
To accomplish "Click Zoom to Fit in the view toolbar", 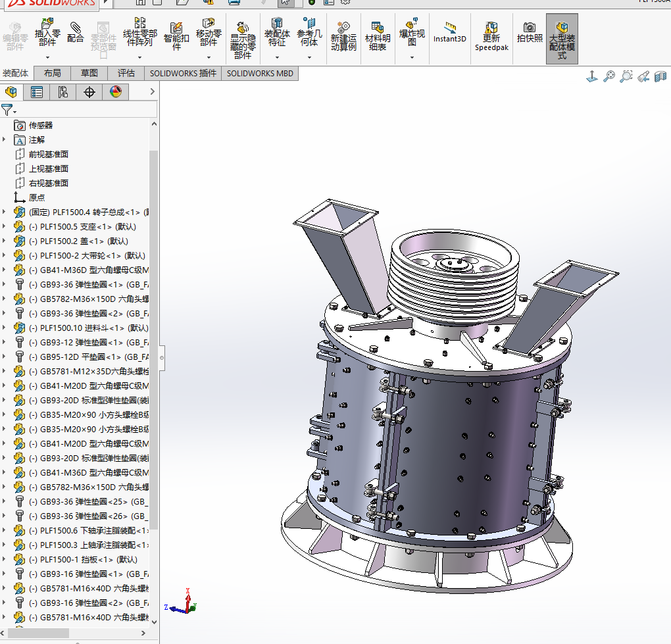I will [x=609, y=76].
